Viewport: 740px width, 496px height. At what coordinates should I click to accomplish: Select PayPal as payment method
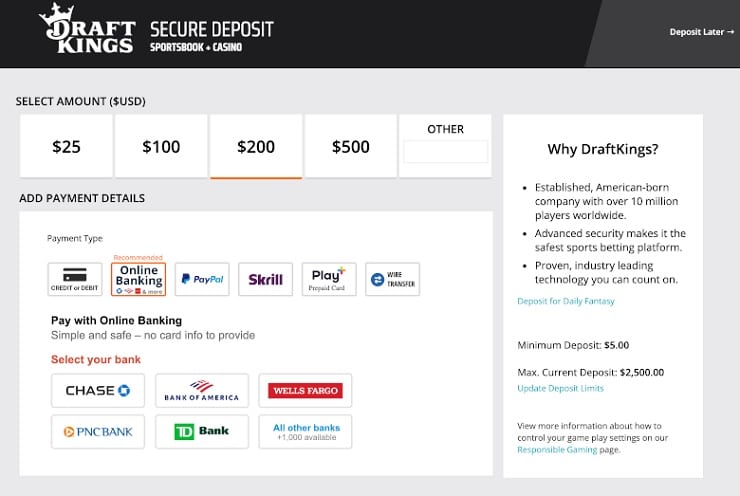(x=202, y=279)
